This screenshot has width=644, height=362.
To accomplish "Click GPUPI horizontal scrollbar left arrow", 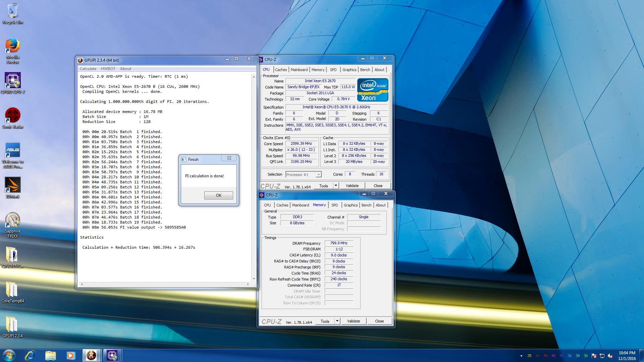I will click(82, 284).
